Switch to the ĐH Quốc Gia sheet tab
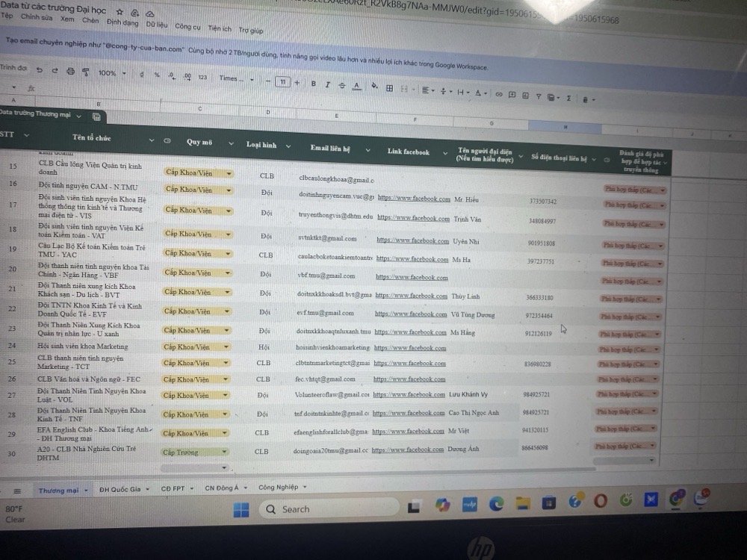Image resolution: width=747 pixels, height=560 pixels. coord(120,490)
